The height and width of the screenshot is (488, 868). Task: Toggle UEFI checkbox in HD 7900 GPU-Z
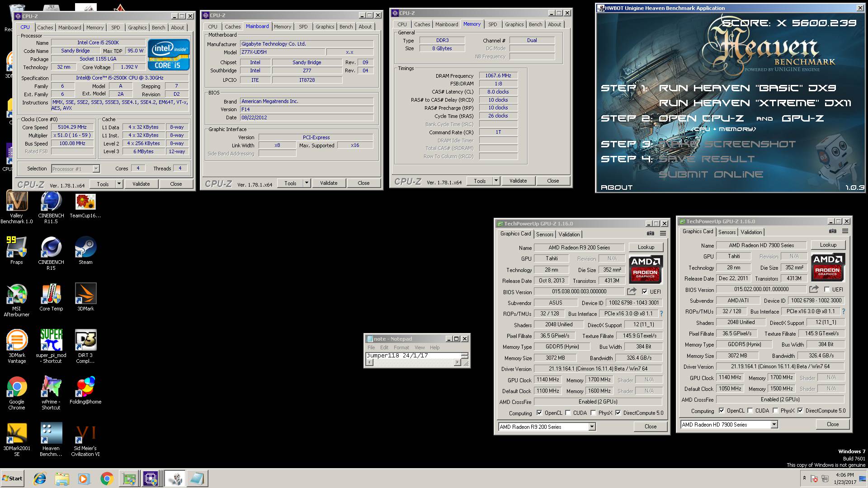827,290
